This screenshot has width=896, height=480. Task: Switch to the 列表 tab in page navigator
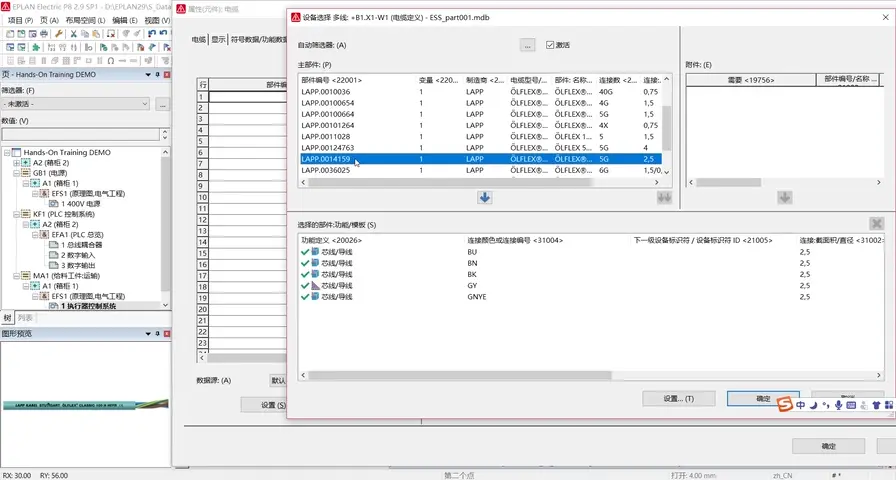pos(25,318)
